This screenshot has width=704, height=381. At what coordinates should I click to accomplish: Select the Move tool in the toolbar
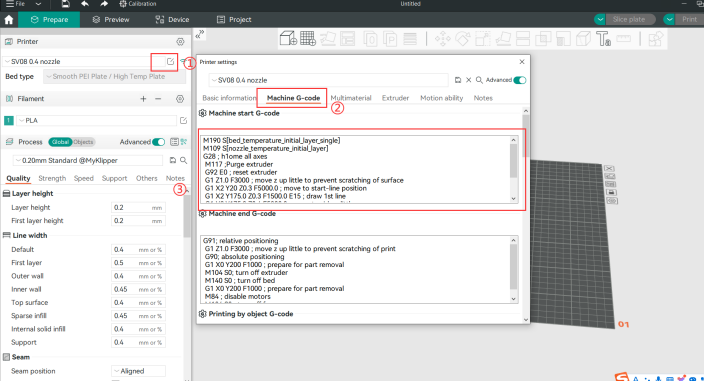443,39
